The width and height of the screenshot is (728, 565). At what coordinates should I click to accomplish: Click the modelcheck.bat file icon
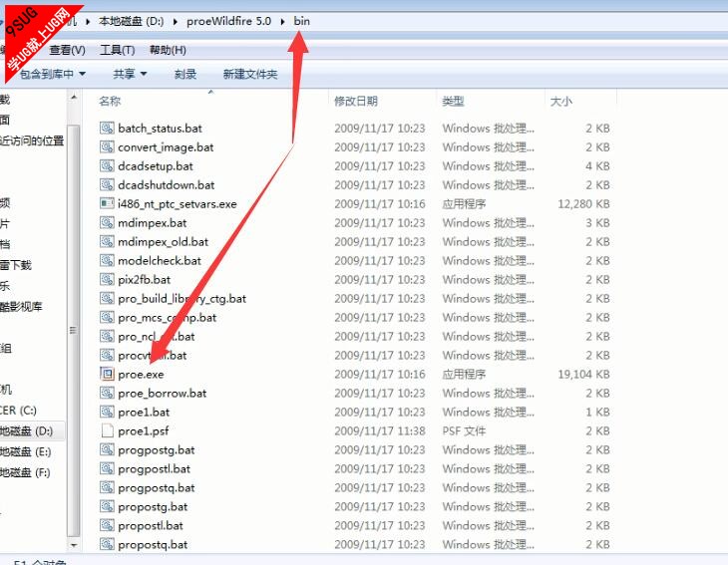coord(107,260)
